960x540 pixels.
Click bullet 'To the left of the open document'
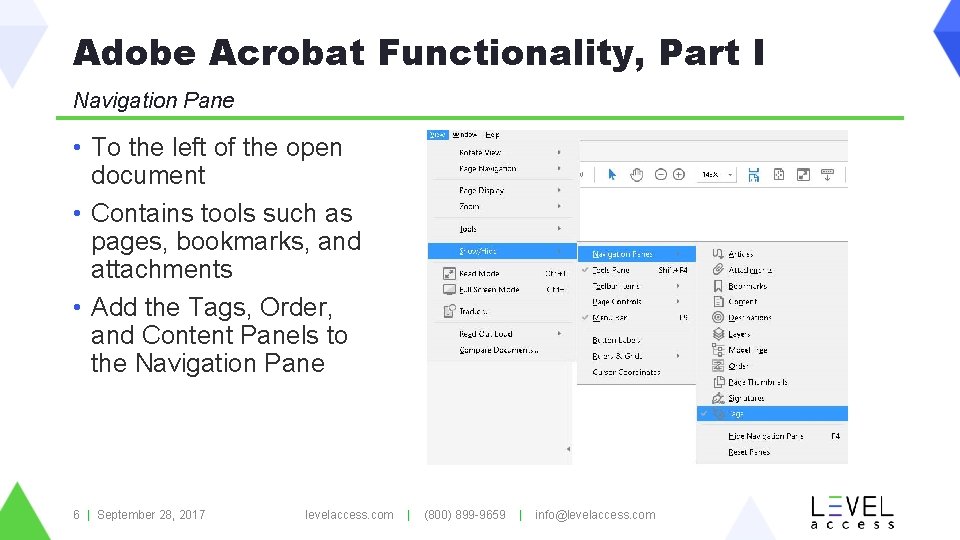point(217,161)
